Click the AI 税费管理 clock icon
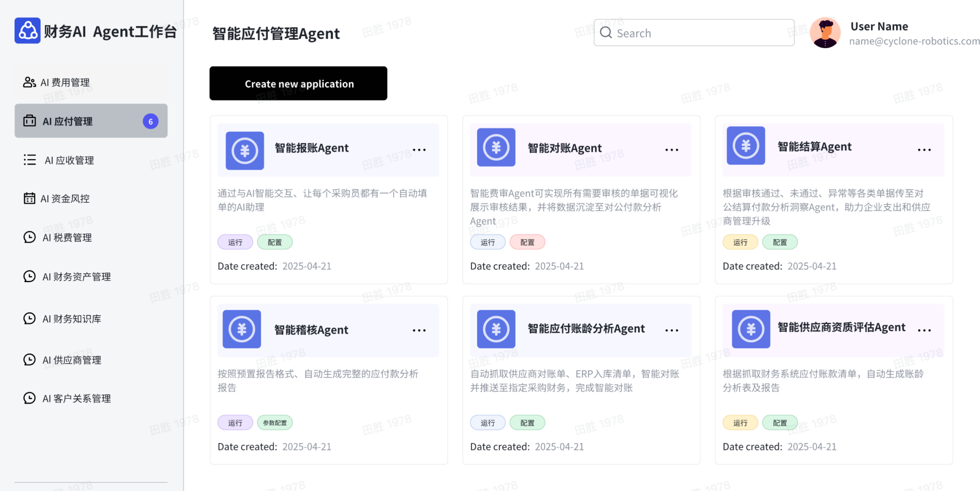 [29, 238]
